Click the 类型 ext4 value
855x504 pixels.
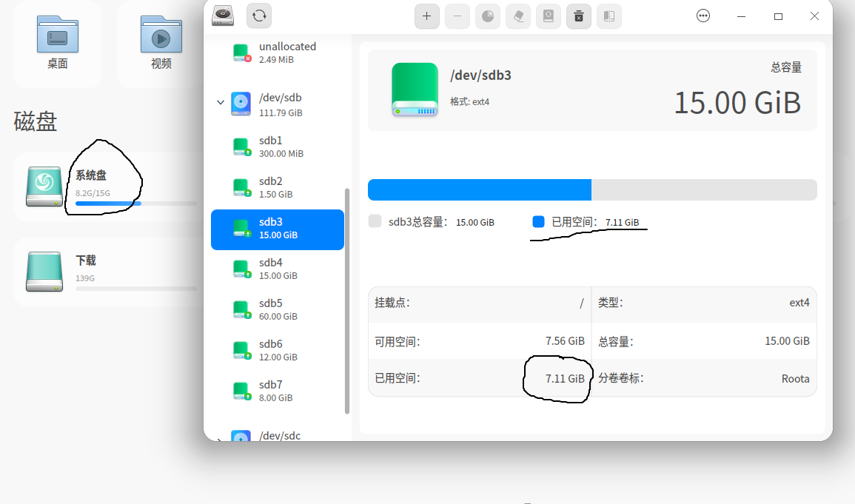pyautogui.click(x=799, y=303)
